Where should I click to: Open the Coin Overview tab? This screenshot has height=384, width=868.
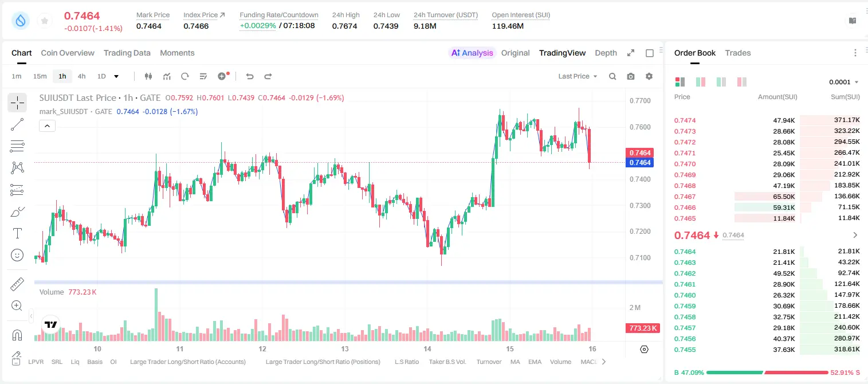[68, 53]
